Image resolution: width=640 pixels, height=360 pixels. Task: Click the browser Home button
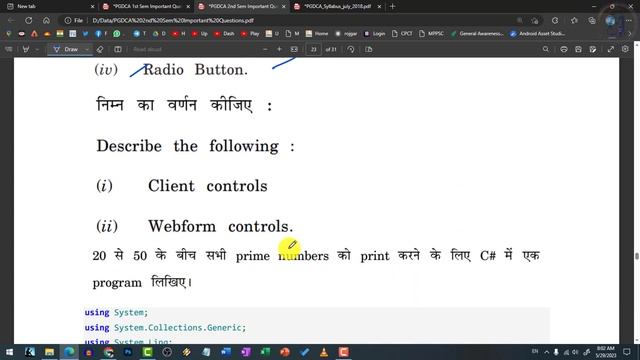[x=46, y=20]
